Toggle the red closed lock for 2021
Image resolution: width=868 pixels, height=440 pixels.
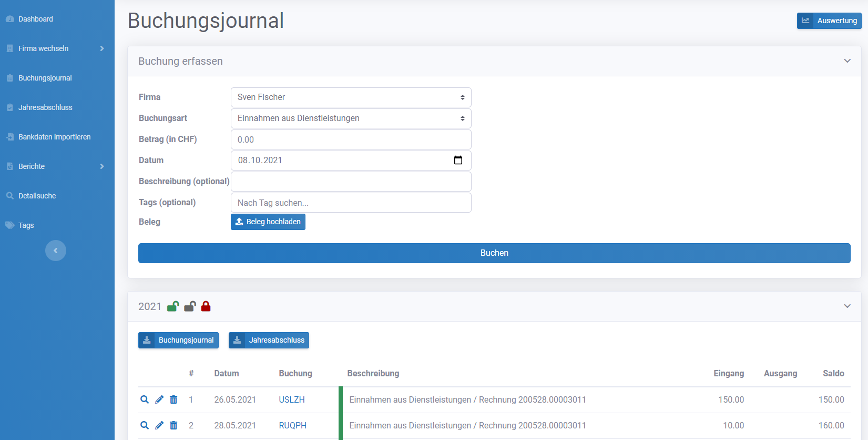[x=206, y=306]
